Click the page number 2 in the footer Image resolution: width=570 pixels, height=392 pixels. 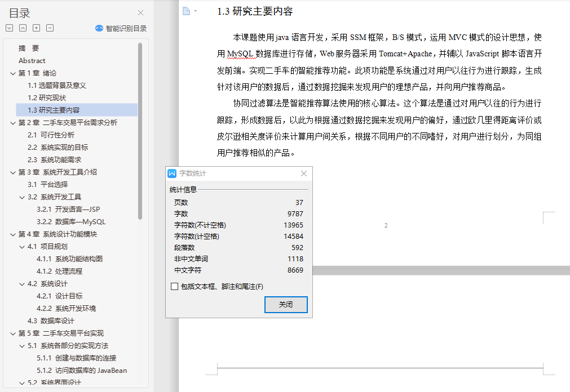[x=386, y=225]
